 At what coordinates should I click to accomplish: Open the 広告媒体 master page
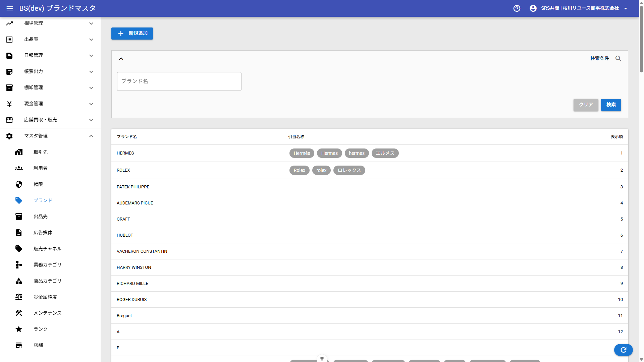50,233
